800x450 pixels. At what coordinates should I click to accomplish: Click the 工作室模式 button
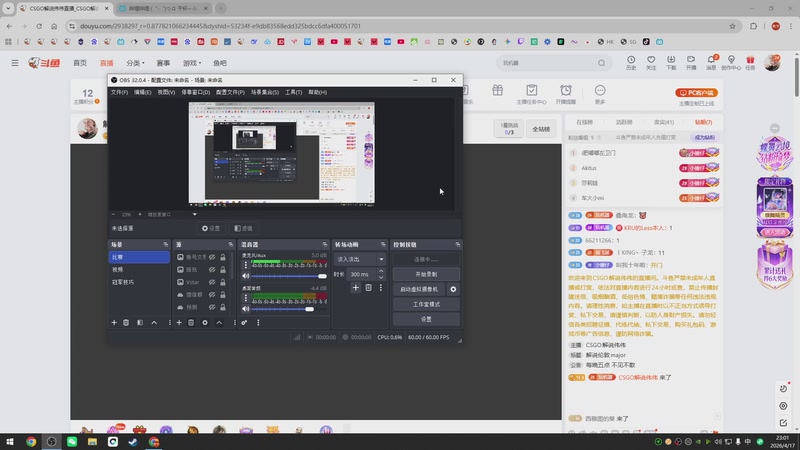pyautogui.click(x=426, y=304)
